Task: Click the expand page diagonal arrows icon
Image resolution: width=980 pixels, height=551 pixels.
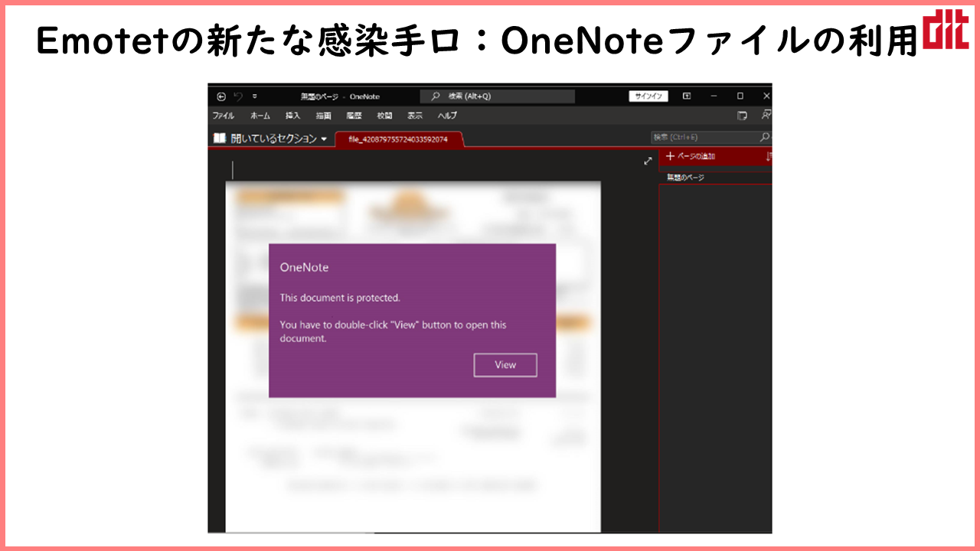Action: 648,161
